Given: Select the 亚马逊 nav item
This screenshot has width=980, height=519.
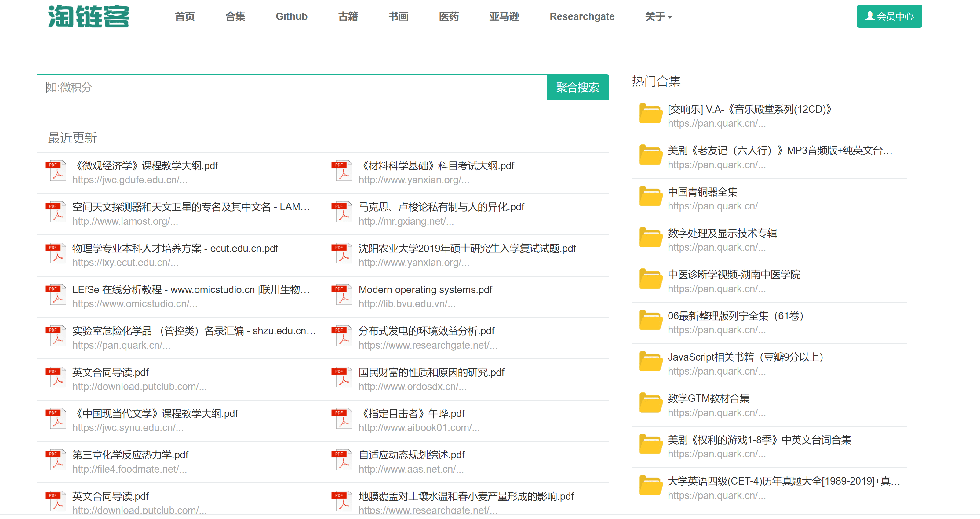Looking at the screenshot, I should [504, 16].
